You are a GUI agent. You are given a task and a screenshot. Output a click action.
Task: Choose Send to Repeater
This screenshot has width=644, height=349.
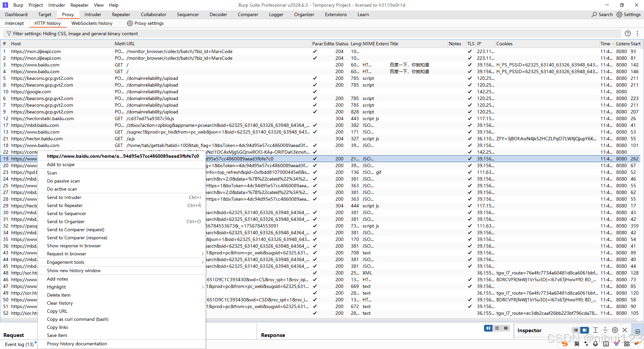tap(121, 205)
